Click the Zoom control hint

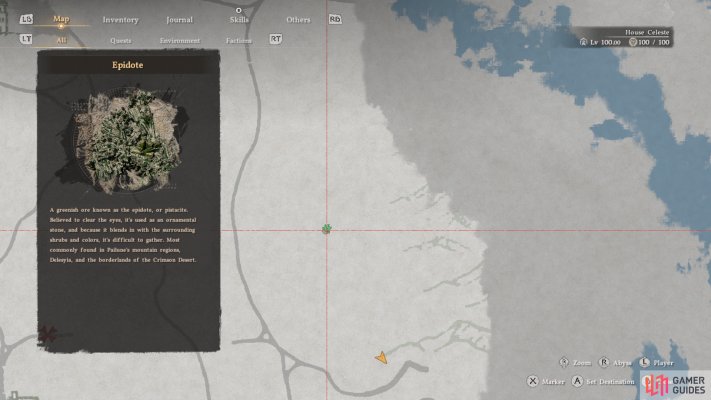575,363
